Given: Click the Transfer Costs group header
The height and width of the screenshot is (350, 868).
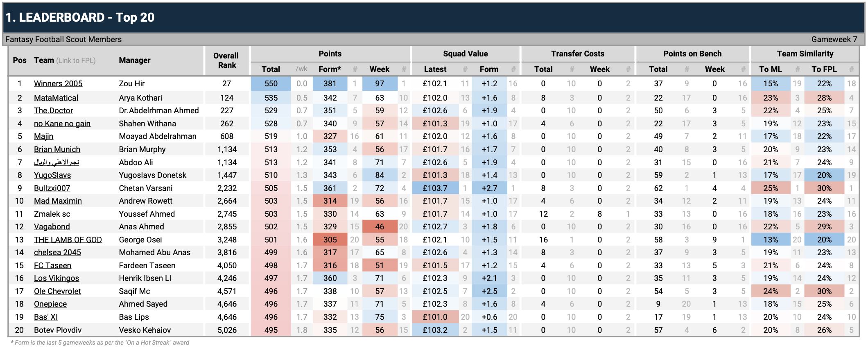Looking at the screenshot, I should 577,54.
